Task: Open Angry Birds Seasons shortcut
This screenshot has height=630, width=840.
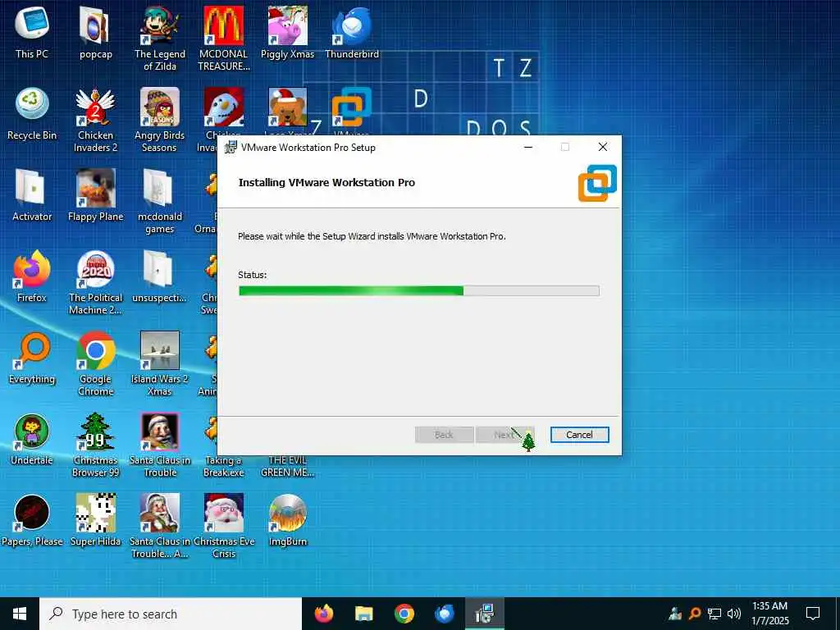Action: pos(160,120)
